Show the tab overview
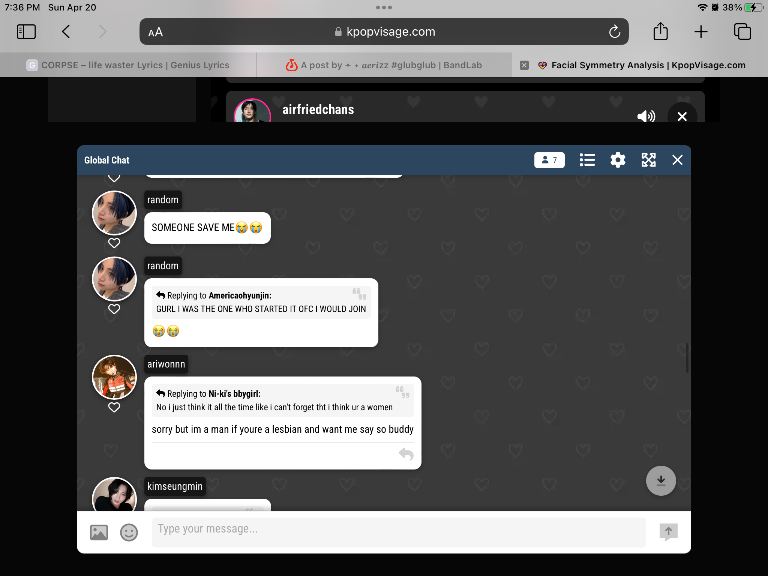The image size is (768, 576). [x=742, y=32]
